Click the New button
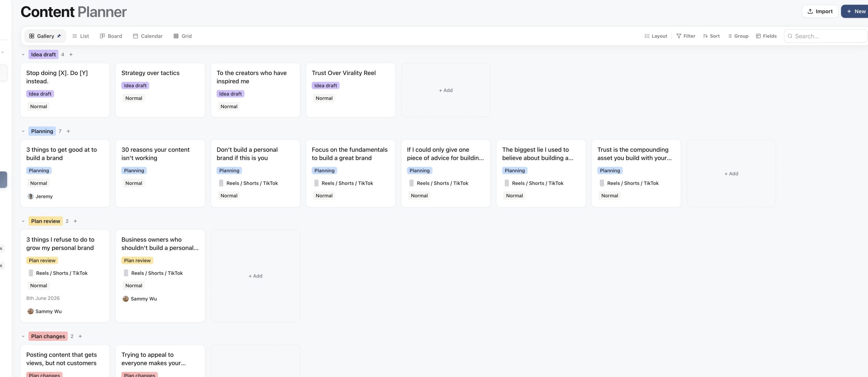The width and height of the screenshot is (868, 377). point(855,11)
